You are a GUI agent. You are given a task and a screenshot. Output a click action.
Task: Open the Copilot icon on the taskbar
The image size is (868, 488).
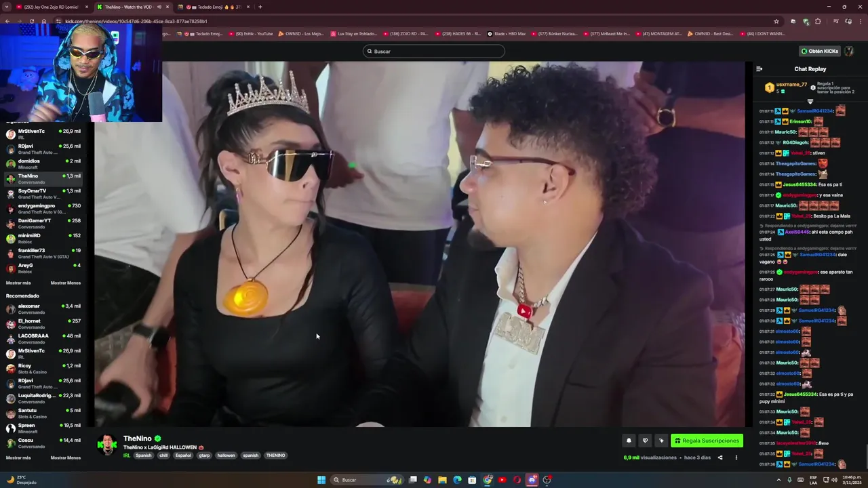click(x=427, y=480)
